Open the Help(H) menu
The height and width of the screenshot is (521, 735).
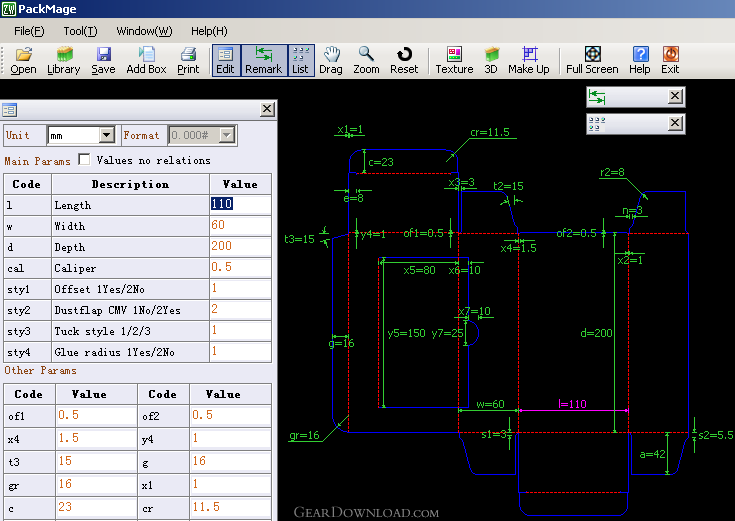pos(209,31)
